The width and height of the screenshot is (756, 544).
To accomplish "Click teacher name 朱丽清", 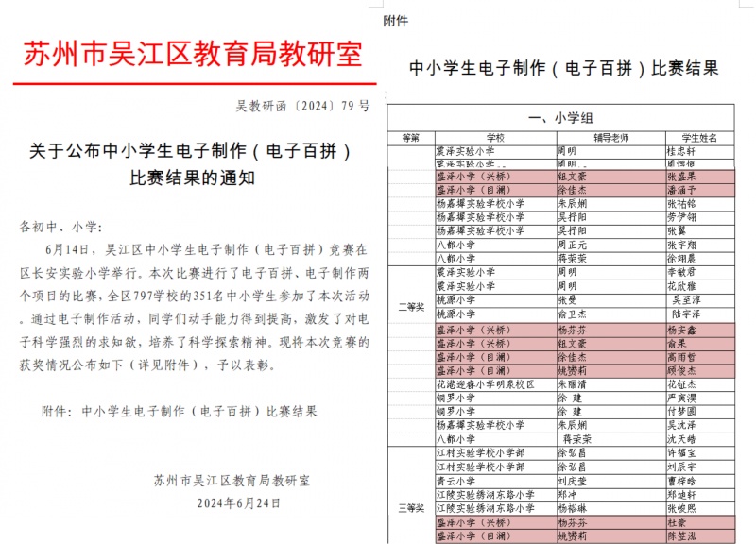I will tap(572, 384).
